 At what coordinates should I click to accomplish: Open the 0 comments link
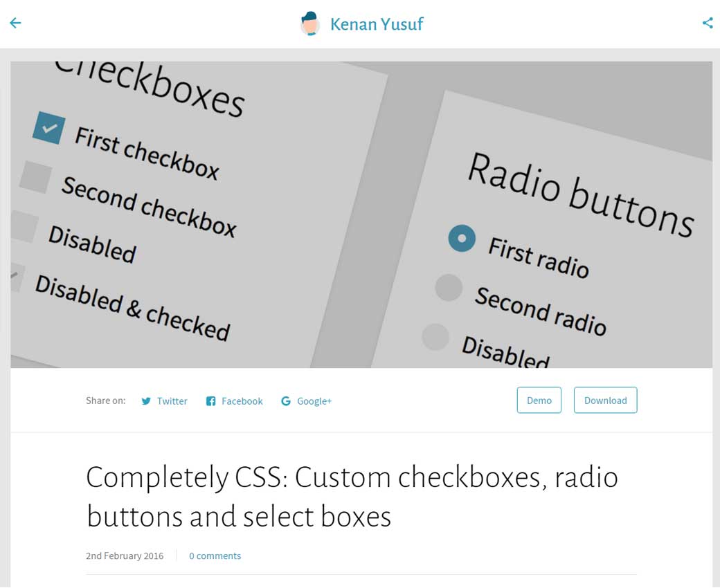(x=215, y=555)
